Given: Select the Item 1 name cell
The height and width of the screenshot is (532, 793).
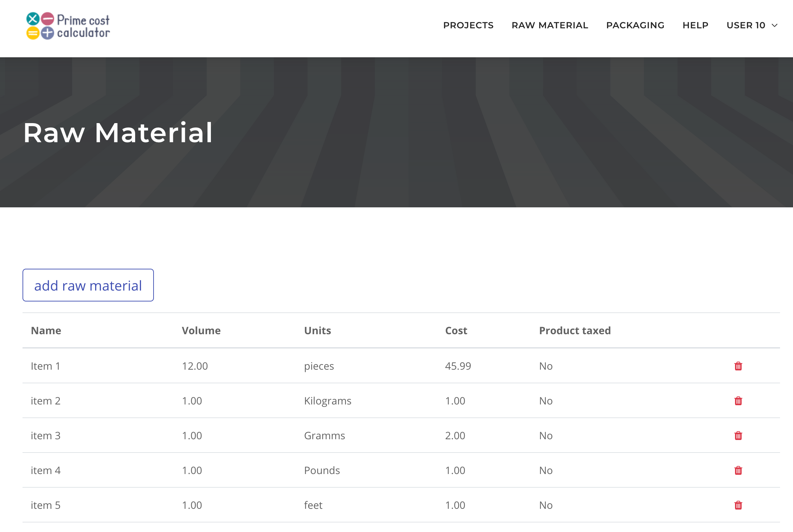Looking at the screenshot, I should tap(45, 366).
